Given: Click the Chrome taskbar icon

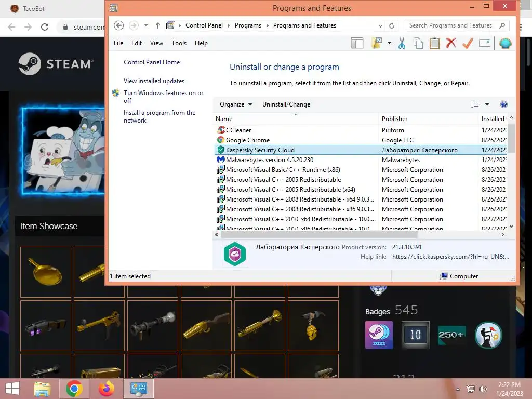Looking at the screenshot, I should tap(74, 389).
